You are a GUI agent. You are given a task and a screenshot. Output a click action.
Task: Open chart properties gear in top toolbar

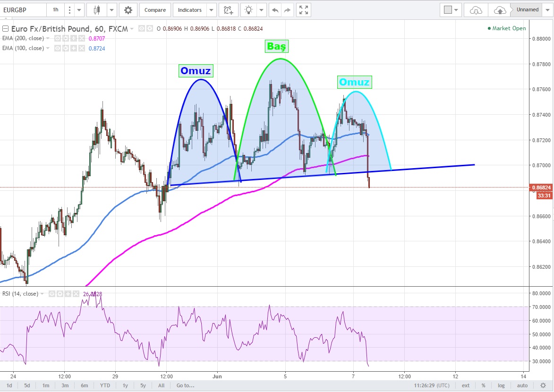[128, 10]
